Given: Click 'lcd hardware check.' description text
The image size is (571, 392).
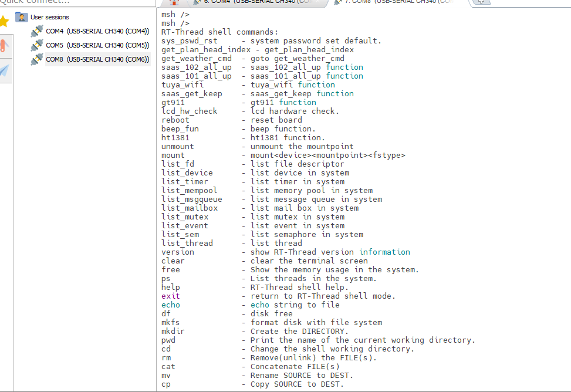Looking at the screenshot, I should [295, 111].
